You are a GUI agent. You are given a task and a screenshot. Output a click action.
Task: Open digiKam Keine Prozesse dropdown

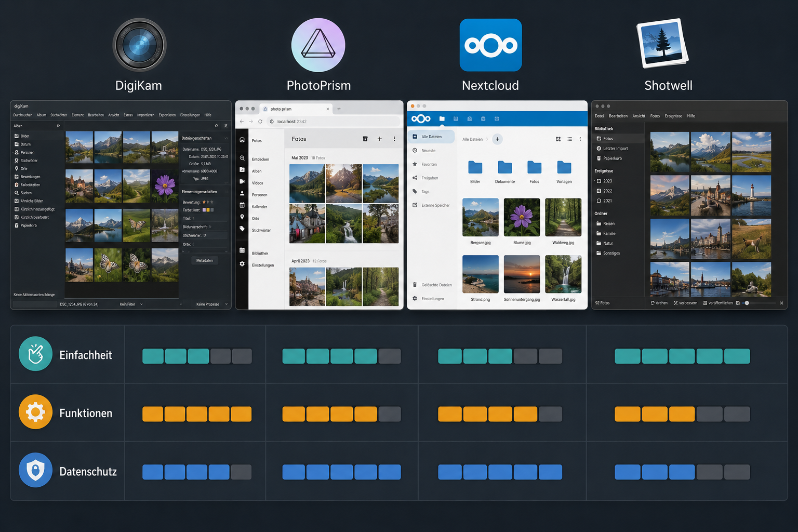(x=212, y=304)
